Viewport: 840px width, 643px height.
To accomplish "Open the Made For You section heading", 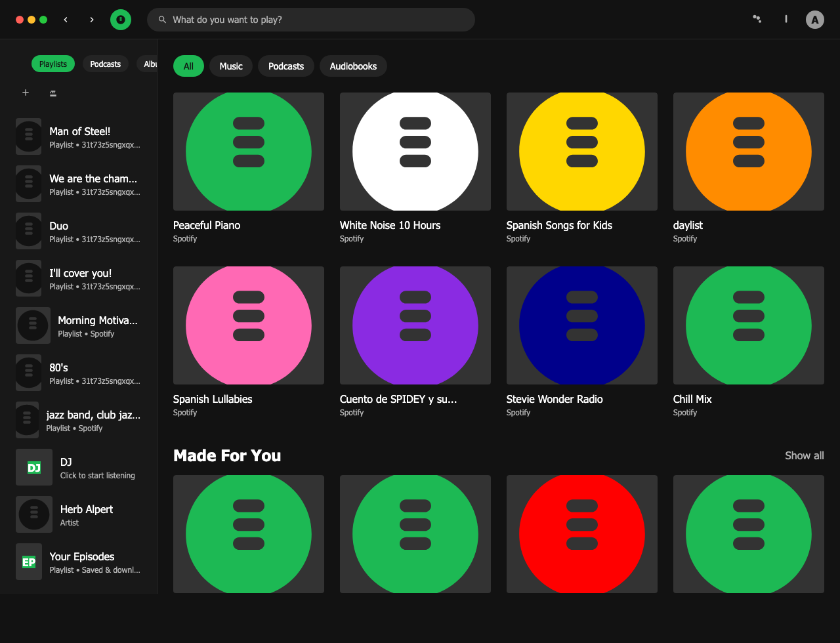I will [x=227, y=455].
